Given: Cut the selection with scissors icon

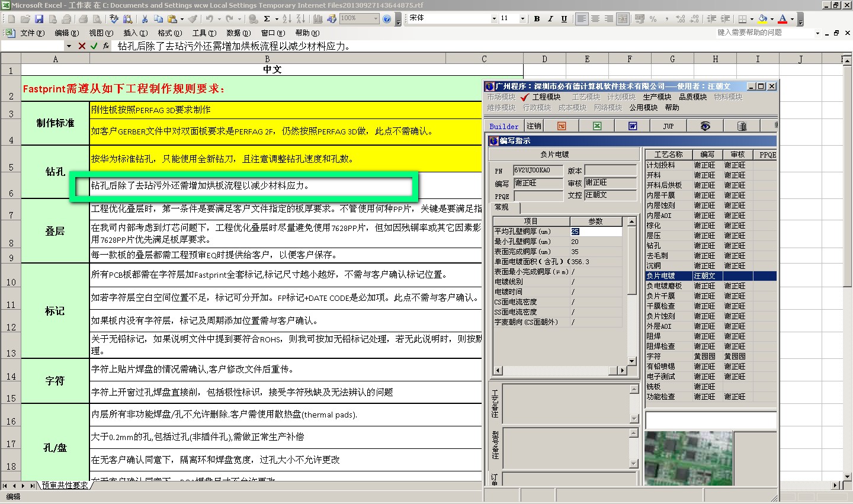Looking at the screenshot, I should pyautogui.click(x=145, y=19).
